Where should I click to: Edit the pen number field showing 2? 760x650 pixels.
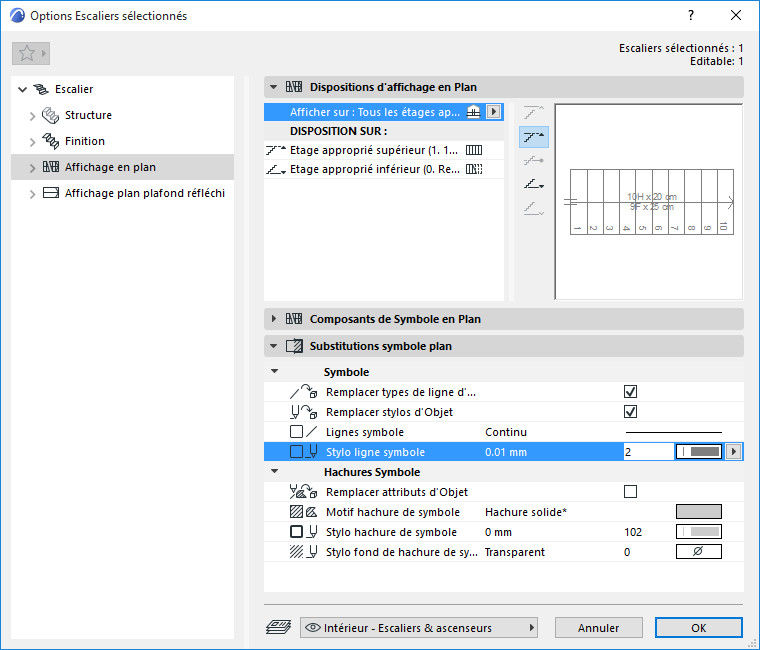pos(648,452)
